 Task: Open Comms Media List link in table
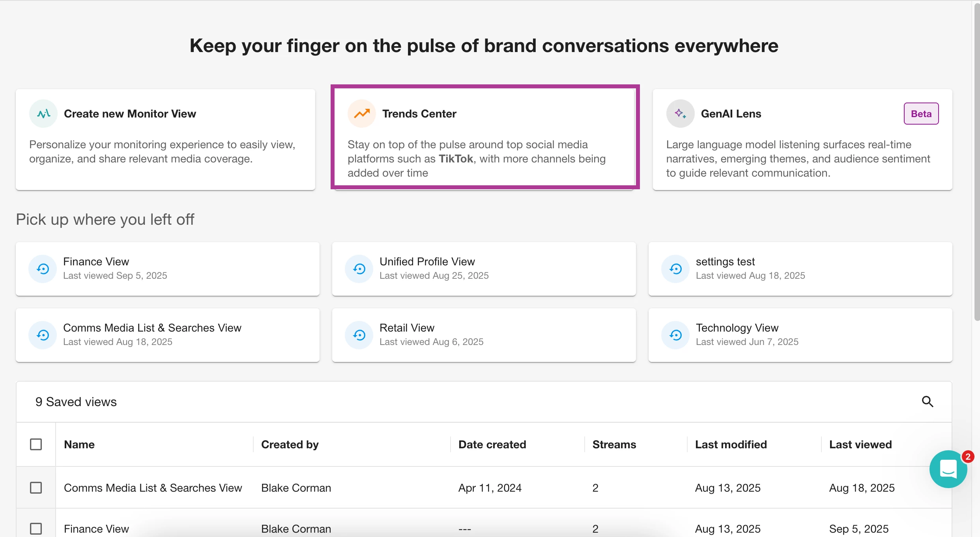(x=153, y=488)
